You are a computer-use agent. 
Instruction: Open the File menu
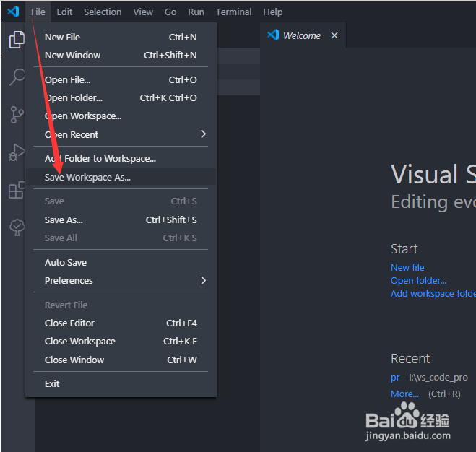tap(38, 12)
